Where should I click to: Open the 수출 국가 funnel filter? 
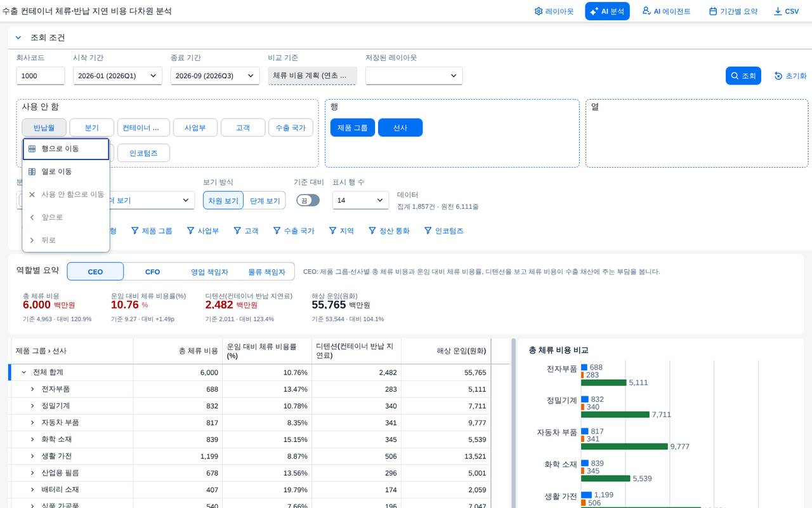(294, 231)
